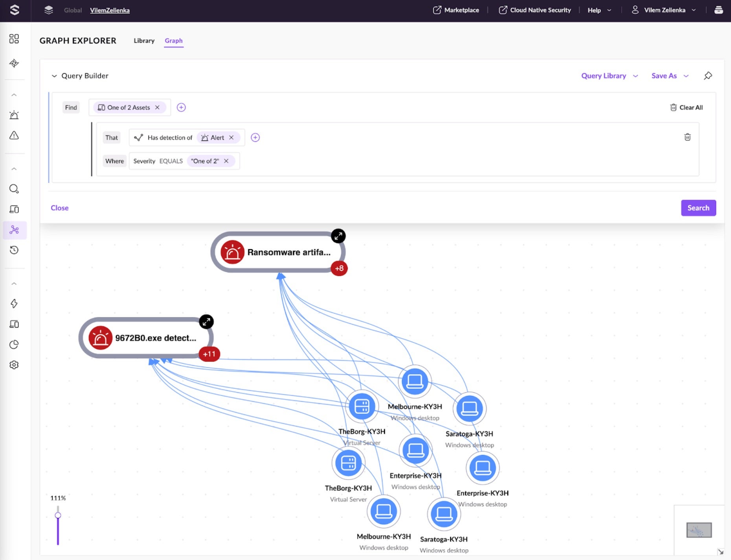Screen dimensions: 731x560
Task: Open the settings gear in sidebar
Action: tap(14, 365)
